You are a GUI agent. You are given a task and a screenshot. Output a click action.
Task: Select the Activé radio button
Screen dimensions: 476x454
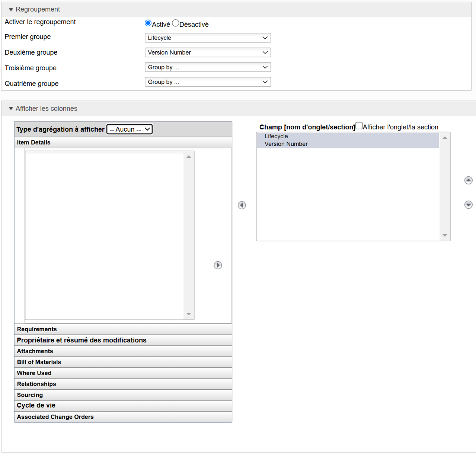tap(148, 23)
